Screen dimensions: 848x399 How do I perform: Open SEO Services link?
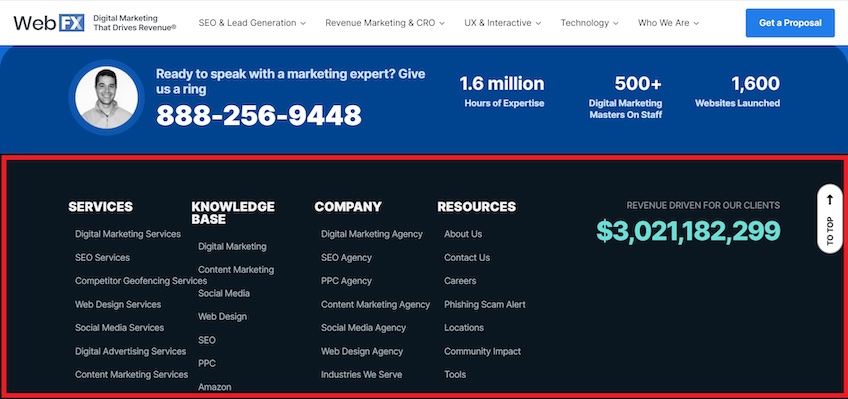point(102,257)
